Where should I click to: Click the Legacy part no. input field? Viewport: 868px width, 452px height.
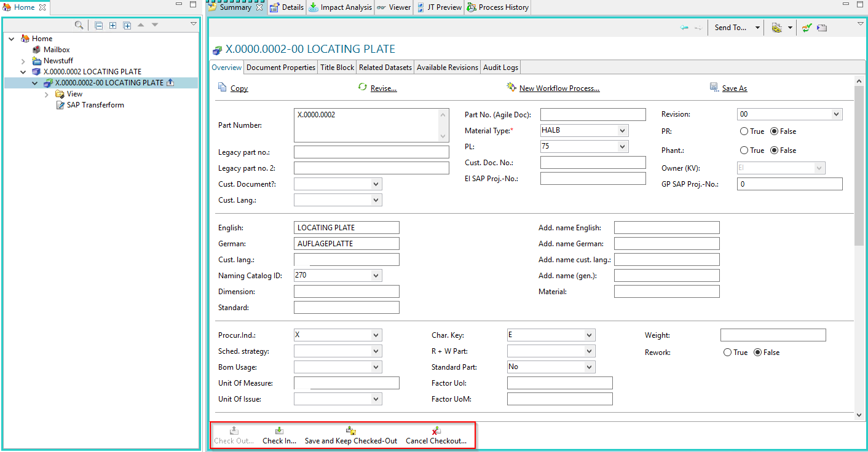(x=371, y=152)
